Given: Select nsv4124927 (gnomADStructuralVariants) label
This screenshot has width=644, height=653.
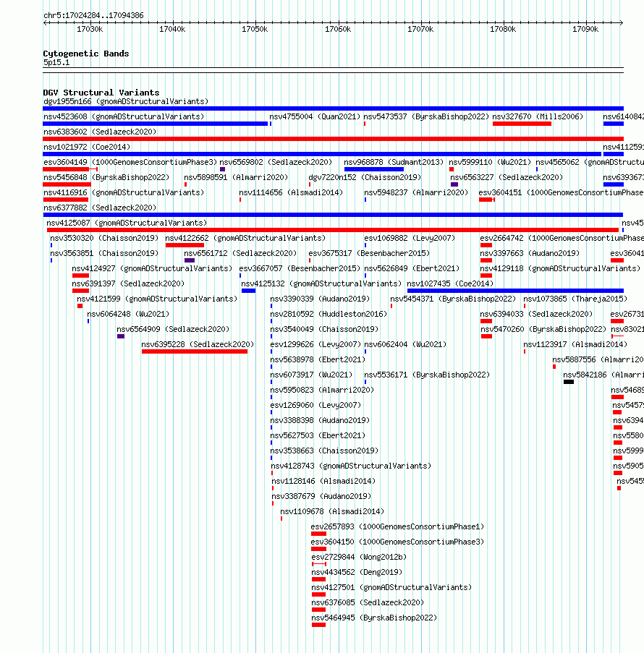Looking at the screenshot, I should (152, 268).
